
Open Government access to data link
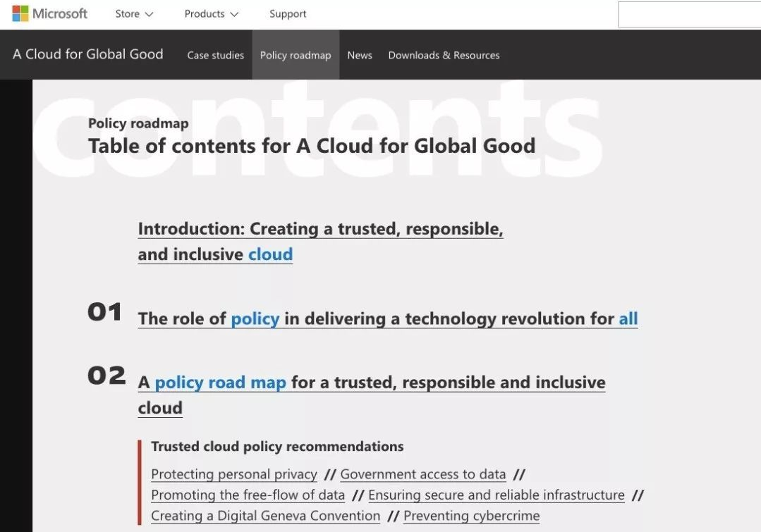pyautogui.click(x=422, y=474)
